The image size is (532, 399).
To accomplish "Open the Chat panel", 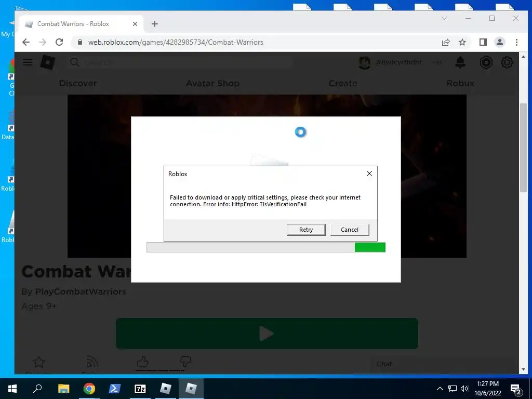I will pyautogui.click(x=443, y=364).
